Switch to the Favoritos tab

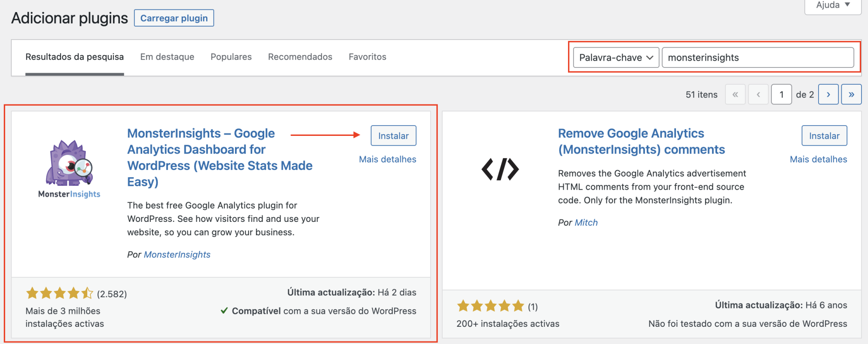(x=367, y=56)
